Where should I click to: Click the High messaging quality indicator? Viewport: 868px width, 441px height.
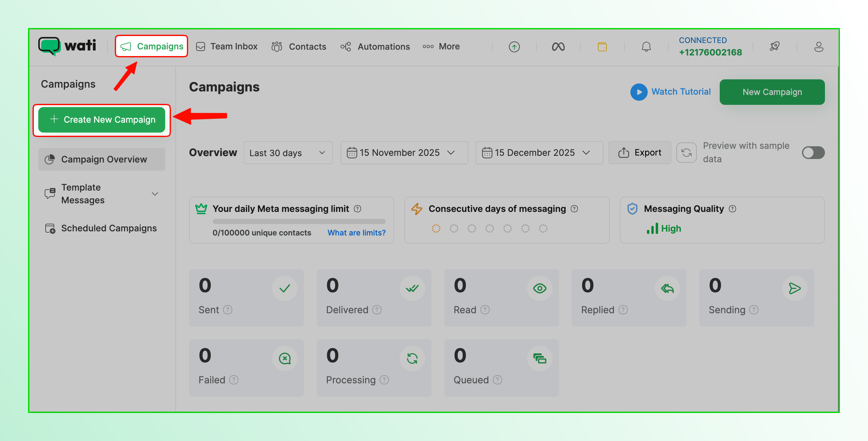click(664, 228)
